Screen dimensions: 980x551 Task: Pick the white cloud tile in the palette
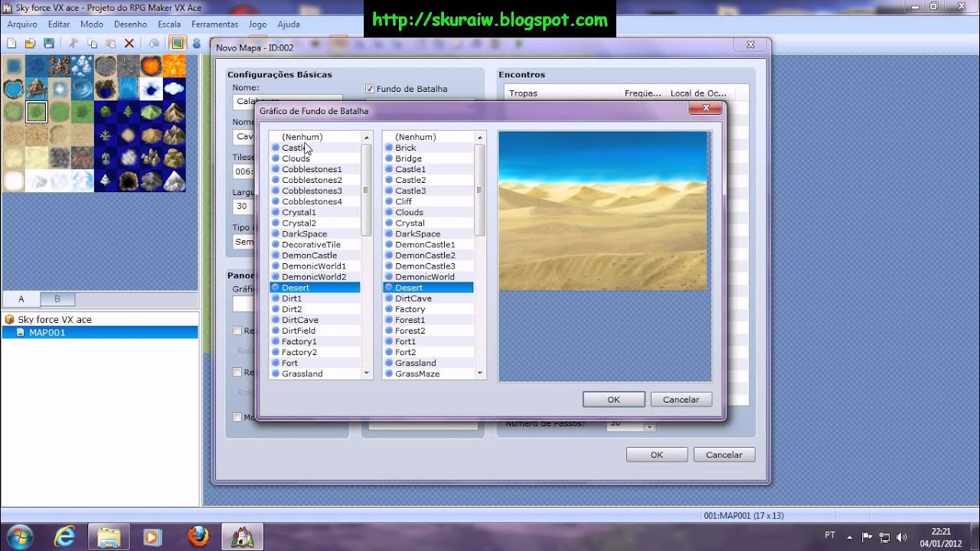coord(174,89)
